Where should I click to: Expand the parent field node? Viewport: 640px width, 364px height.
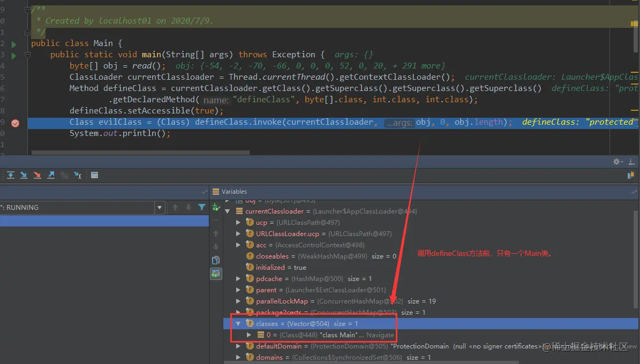coord(238,290)
